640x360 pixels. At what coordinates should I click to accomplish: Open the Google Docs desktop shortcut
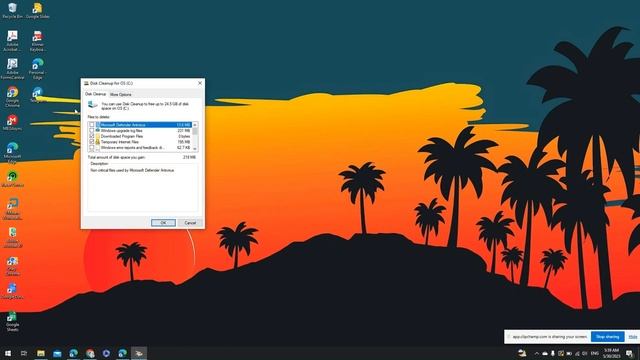(x=12, y=291)
